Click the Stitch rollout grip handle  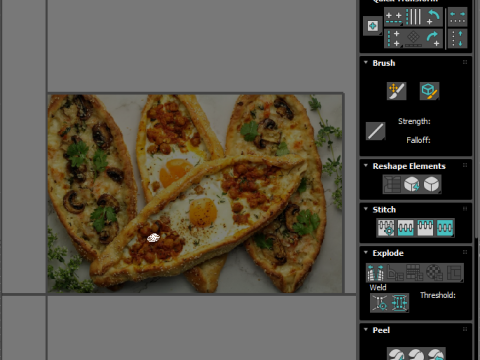click(x=465, y=209)
